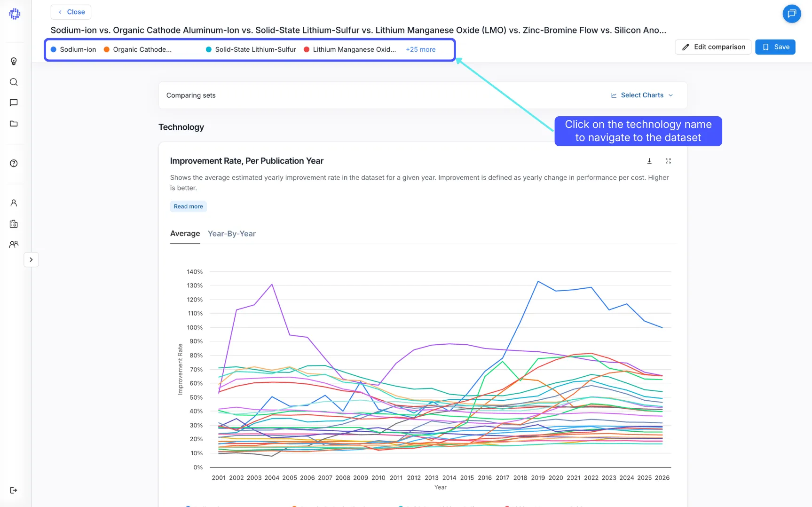Switch to the Year-By-Year tab
The width and height of the screenshot is (812, 507).
pos(232,234)
